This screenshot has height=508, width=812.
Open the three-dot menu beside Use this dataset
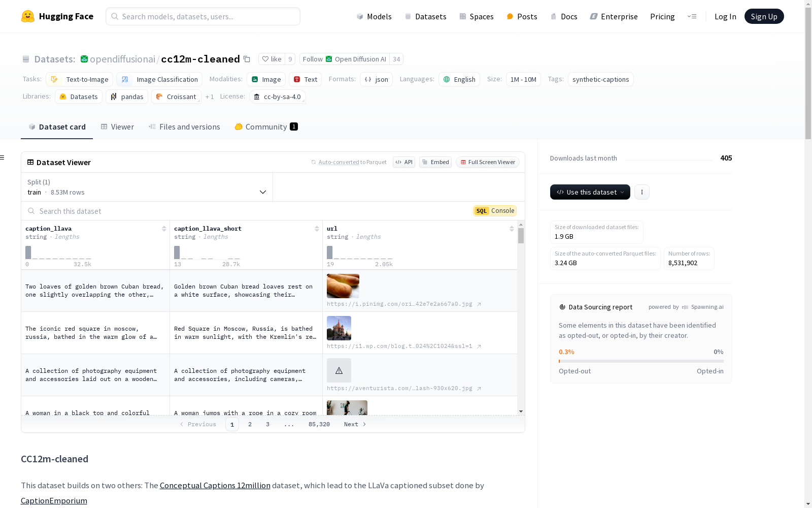[642, 192]
